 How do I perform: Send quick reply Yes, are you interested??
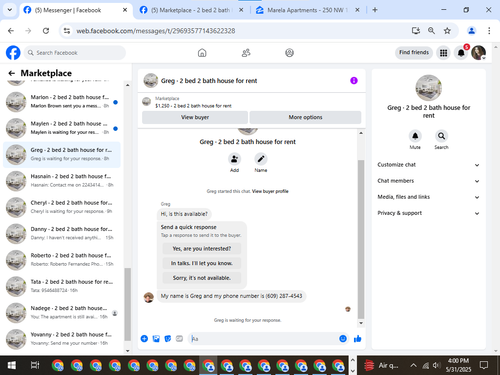click(202, 249)
